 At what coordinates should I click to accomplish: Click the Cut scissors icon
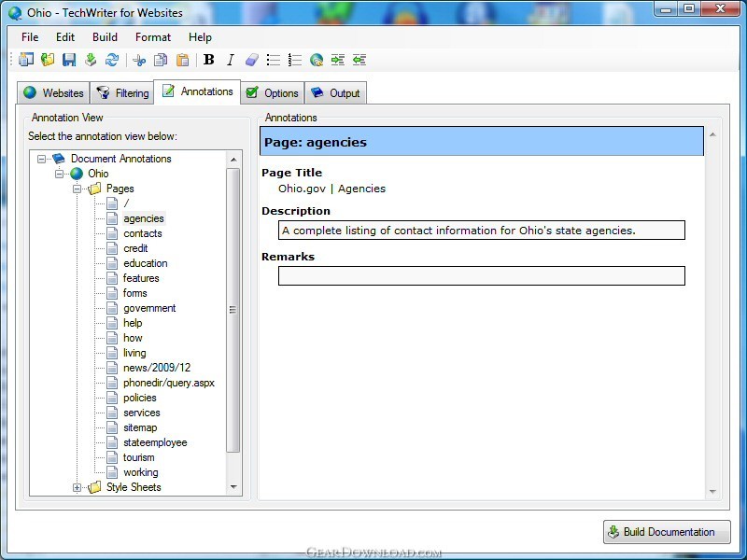(x=139, y=60)
